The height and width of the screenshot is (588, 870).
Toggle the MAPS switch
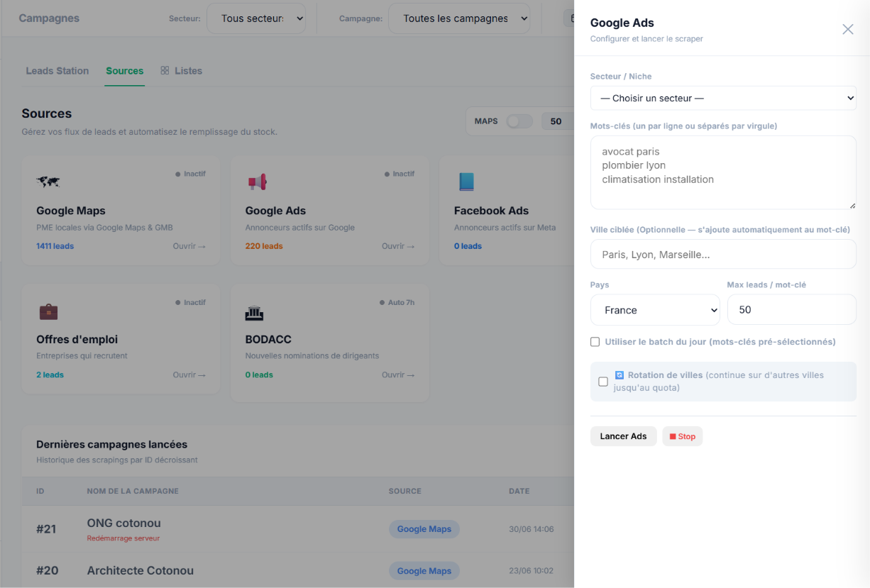[x=519, y=121]
